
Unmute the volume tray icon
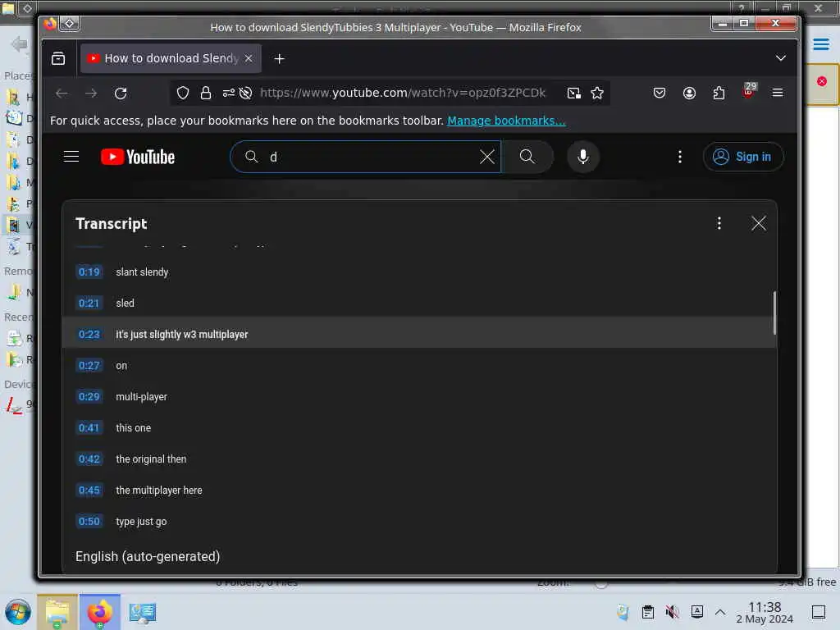point(673,612)
